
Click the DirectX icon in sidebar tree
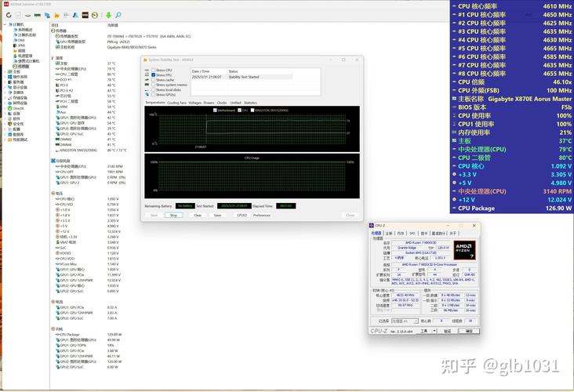10,108
